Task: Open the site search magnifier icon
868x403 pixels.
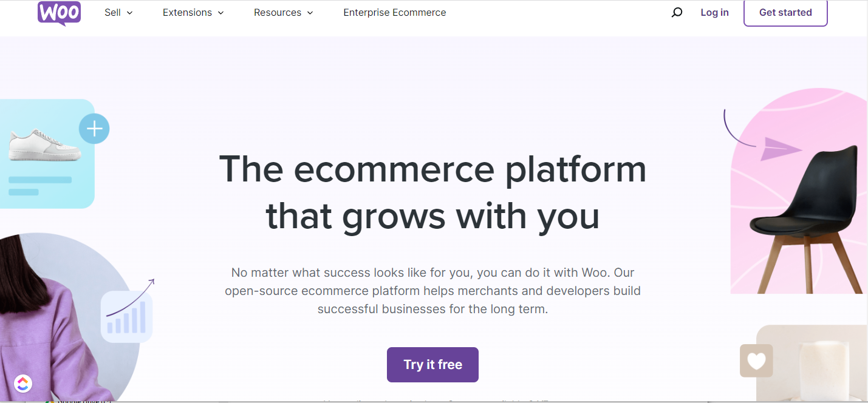Action: point(676,12)
